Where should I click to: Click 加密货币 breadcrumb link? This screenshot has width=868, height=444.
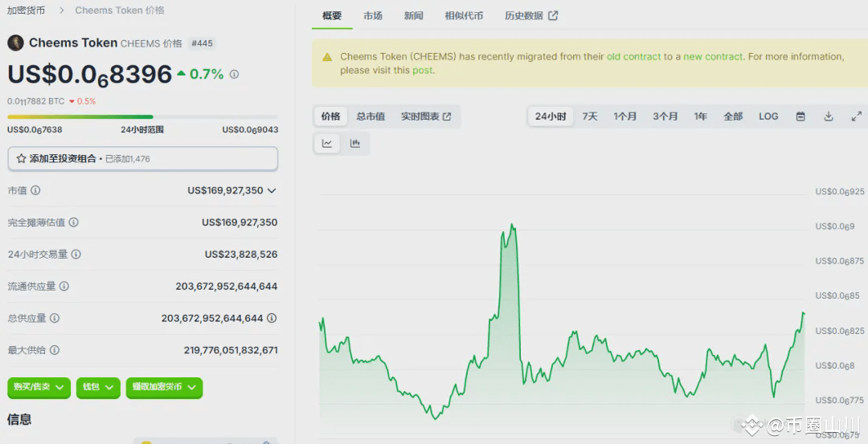tap(26, 10)
